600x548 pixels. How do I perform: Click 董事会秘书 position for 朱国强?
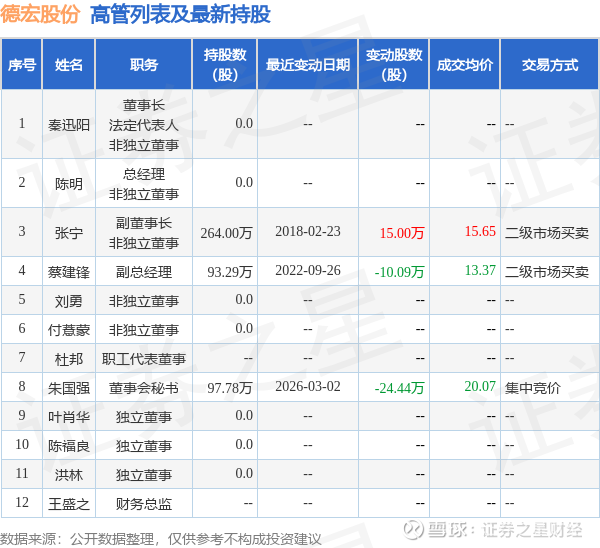pos(143,388)
